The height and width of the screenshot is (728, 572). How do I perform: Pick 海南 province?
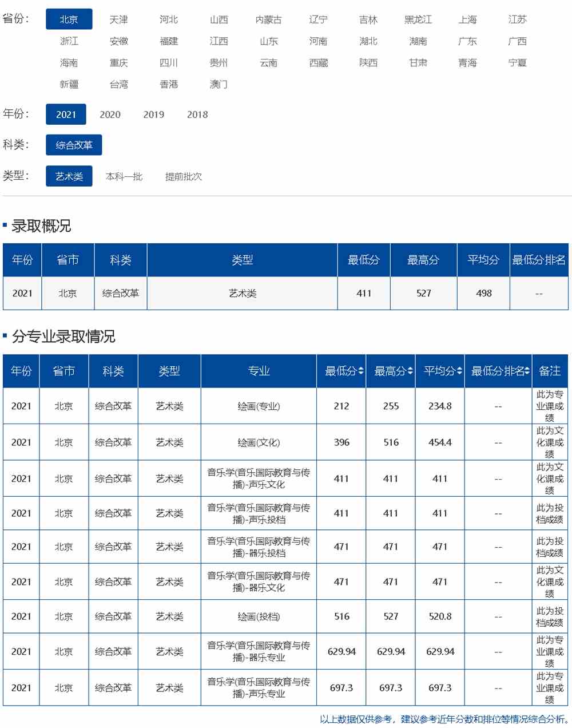tap(69, 63)
